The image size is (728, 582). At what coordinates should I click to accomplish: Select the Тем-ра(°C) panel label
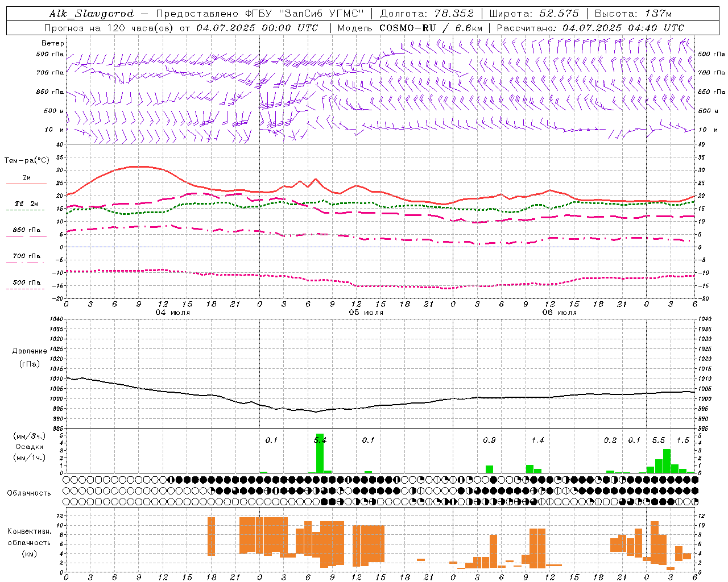tap(27, 161)
